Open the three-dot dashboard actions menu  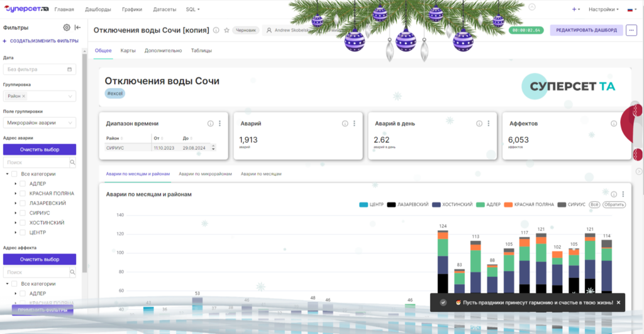tap(631, 30)
